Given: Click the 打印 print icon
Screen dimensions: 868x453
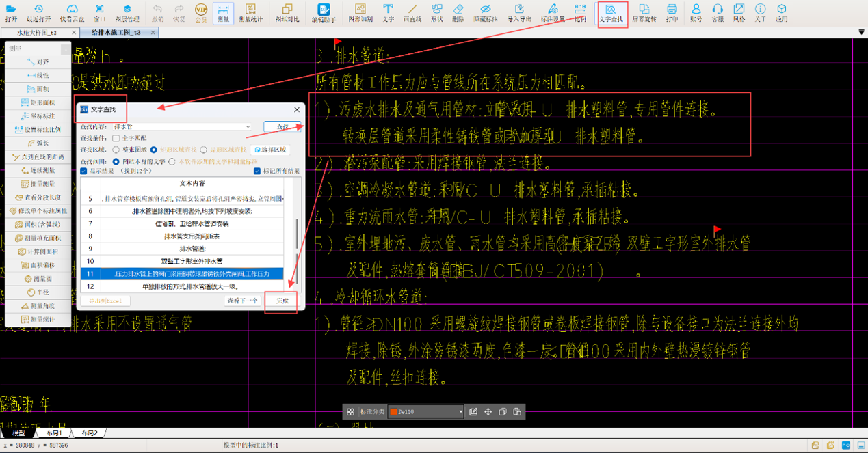Looking at the screenshot, I should pyautogui.click(x=672, y=12).
